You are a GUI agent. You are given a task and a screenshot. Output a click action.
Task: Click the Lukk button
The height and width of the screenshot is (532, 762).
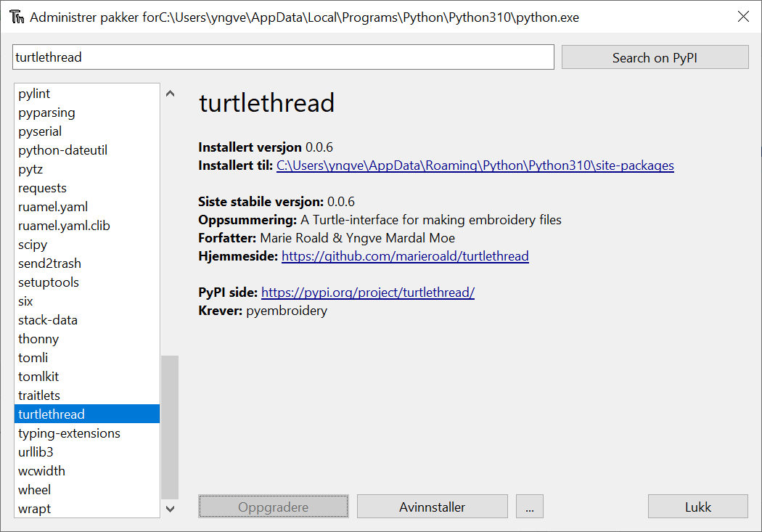coord(698,507)
